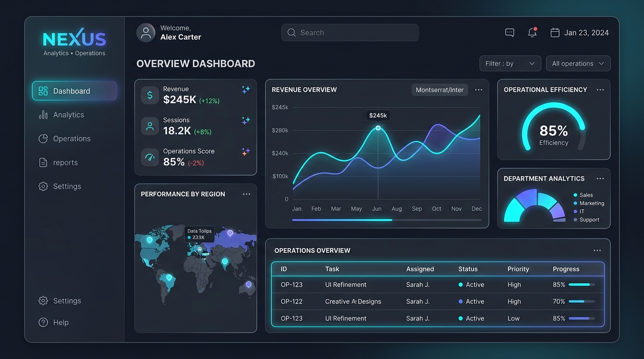Check the notification bell
This screenshot has width=644, height=359.
pyautogui.click(x=532, y=32)
